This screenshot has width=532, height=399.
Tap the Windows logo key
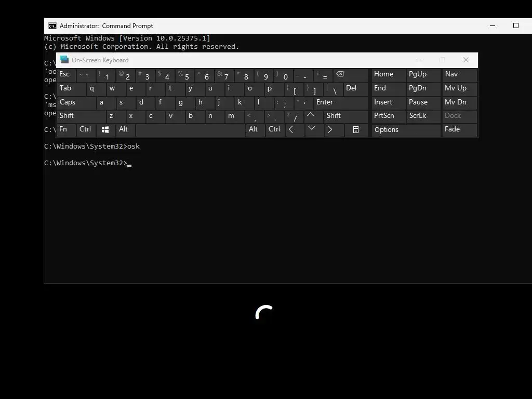[x=105, y=130]
